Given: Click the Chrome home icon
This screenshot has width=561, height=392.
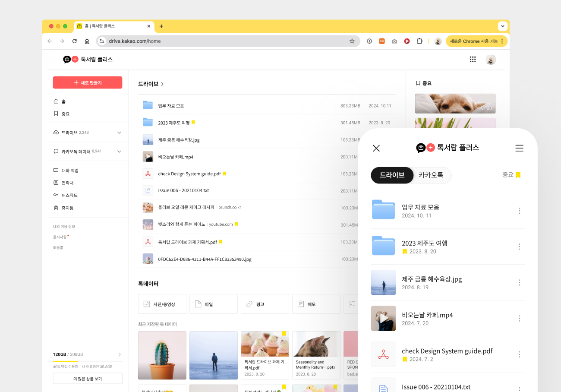Looking at the screenshot, I should [87, 41].
